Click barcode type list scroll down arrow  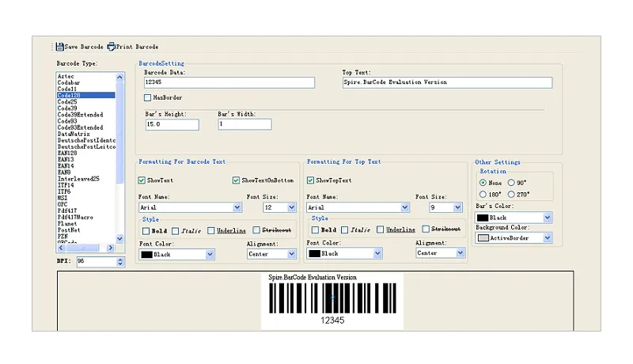pos(119,238)
